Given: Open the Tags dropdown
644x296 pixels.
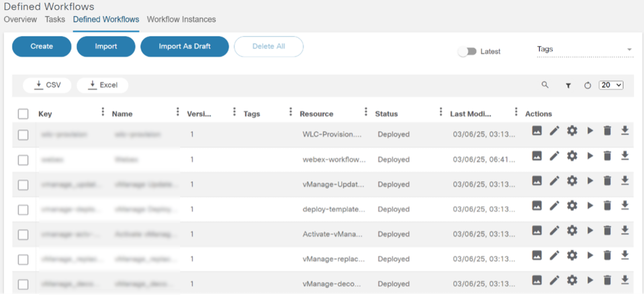Looking at the screenshot, I should pyautogui.click(x=585, y=50).
